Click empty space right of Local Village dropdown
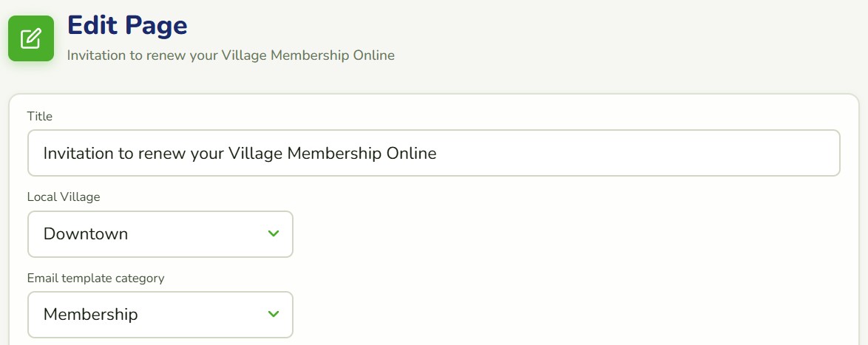Image resolution: width=868 pixels, height=345 pixels. click(x=570, y=234)
